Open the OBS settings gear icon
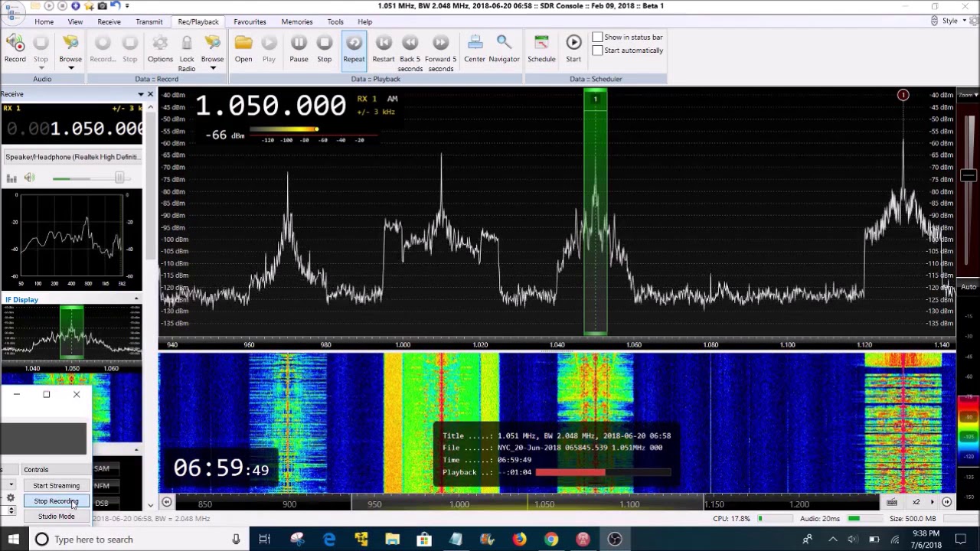The width and height of the screenshot is (980, 551). click(x=11, y=498)
